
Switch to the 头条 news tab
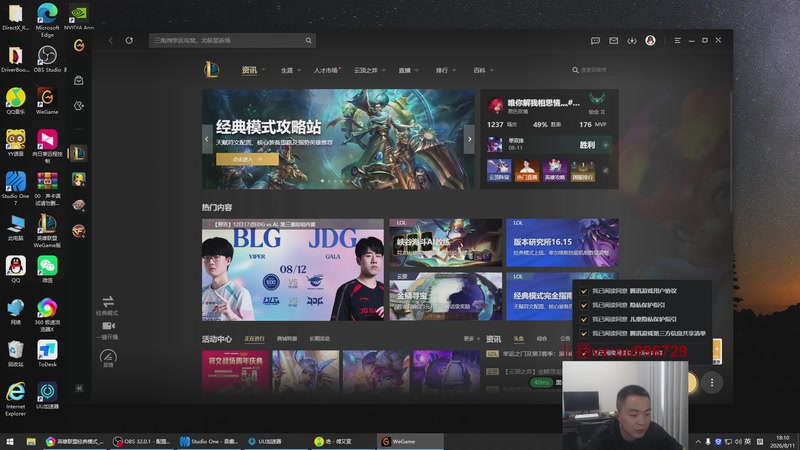(518, 339)
